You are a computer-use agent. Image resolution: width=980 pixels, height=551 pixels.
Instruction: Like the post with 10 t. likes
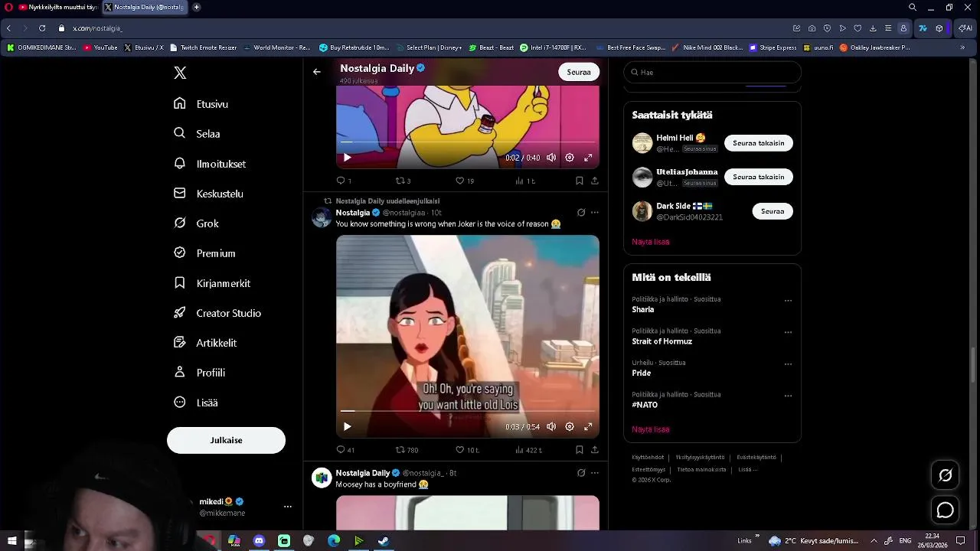[467, 450]
